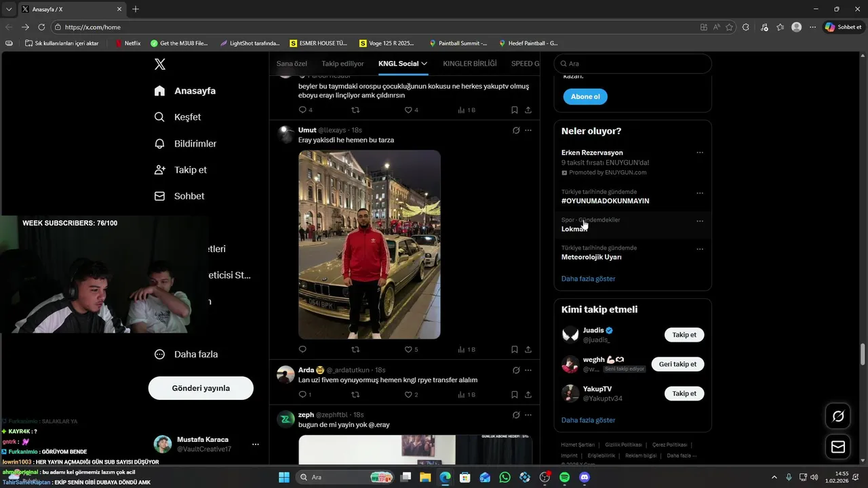Switch to the Takip ediyor tab
This screenshot has height=488, width=868.
[342, 64]
